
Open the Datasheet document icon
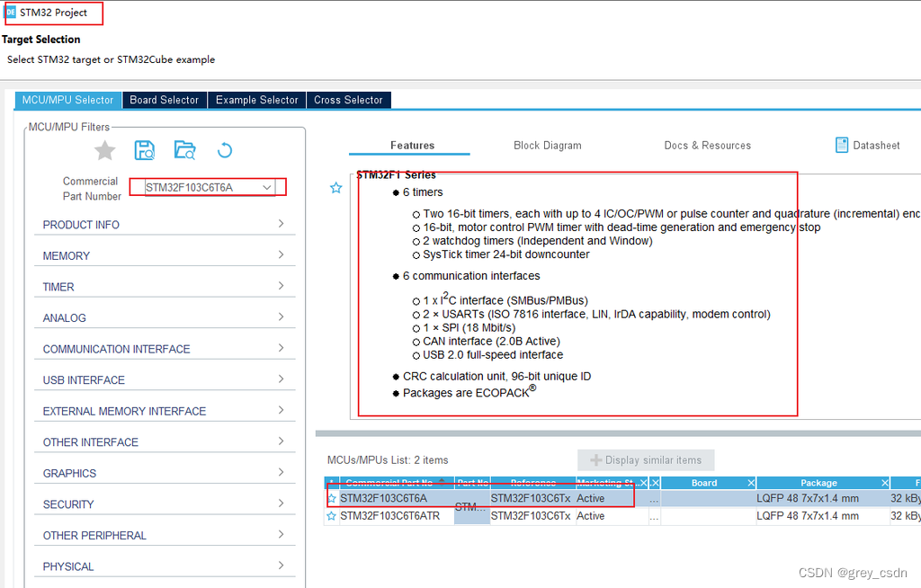click(x=842, y=145)
